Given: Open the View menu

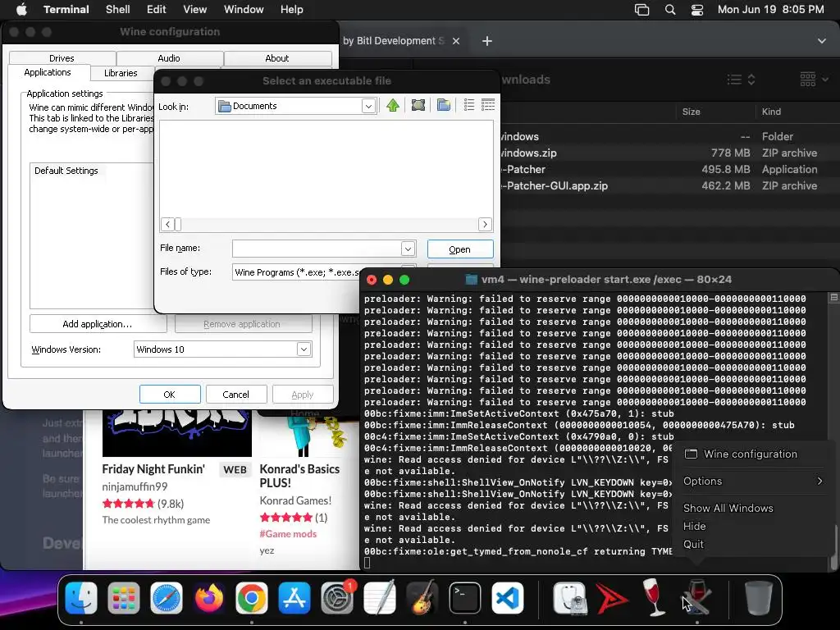Looking at the screenshot, I should point(194,10).
